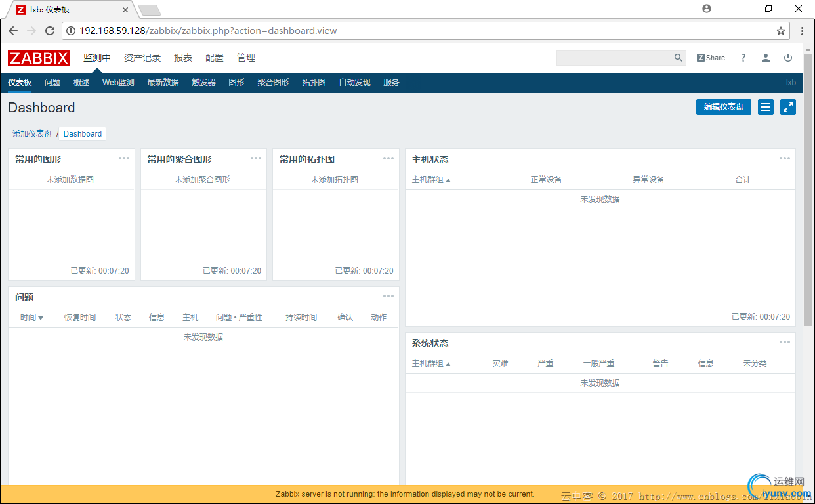Screen dimensions: 815x504
Task: Click the 问题 • 严重性 column header
Action: [239, 318]
